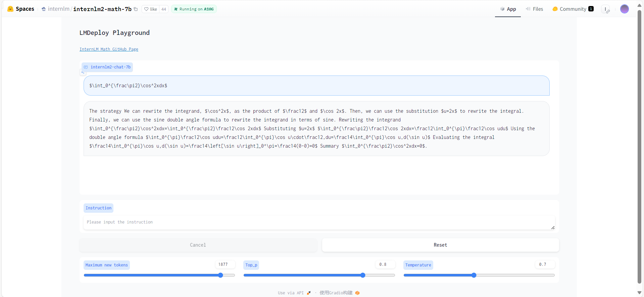Viewport: 644px width, 297px height.
Task: Open the Use via API link
Action: [294, 293]
